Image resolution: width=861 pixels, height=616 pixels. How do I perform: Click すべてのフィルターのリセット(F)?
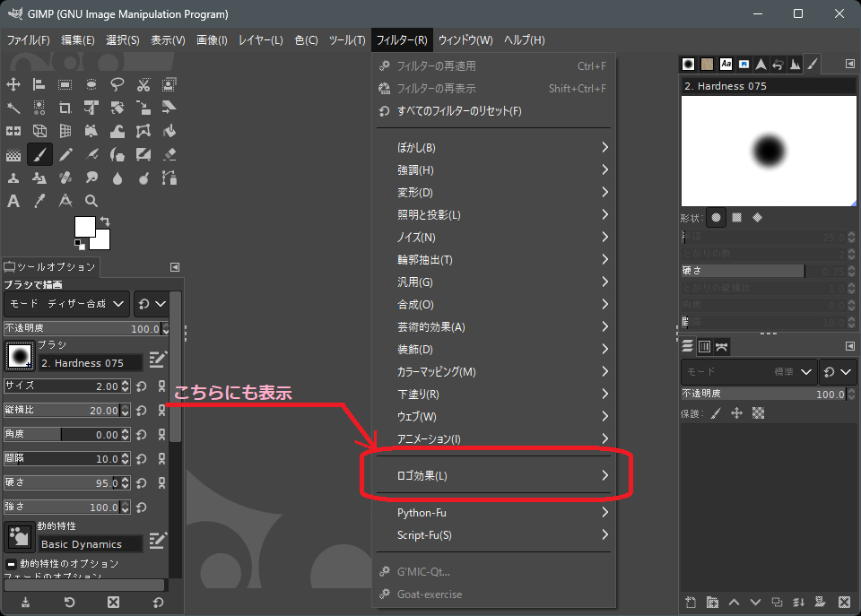click(x=458, y=111)
